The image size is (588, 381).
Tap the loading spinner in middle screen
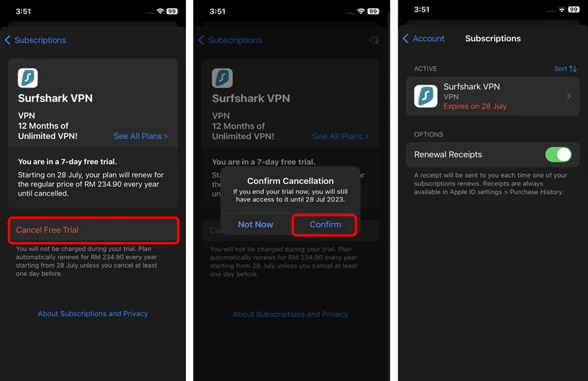374,40
